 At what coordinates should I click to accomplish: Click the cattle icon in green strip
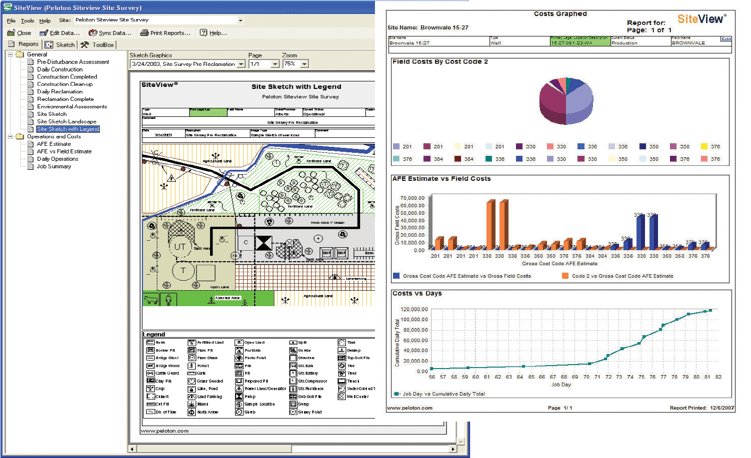(x=151, y=299)
